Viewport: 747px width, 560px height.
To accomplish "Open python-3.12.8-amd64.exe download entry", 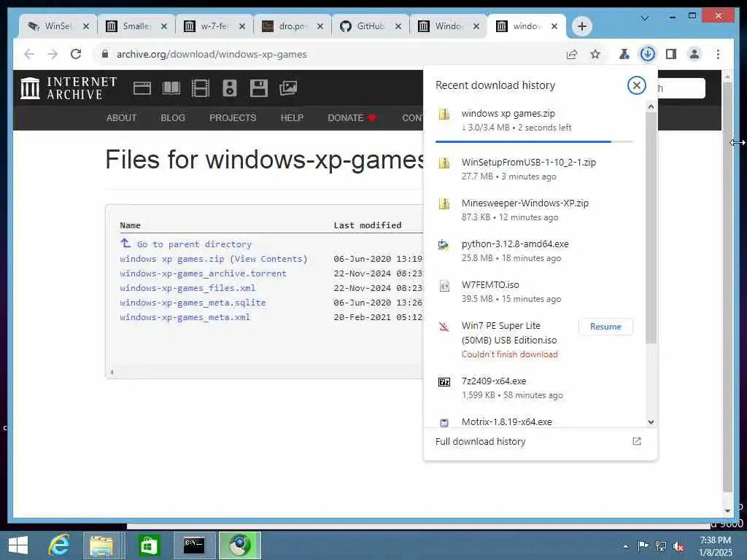I will tap(534, 251).
